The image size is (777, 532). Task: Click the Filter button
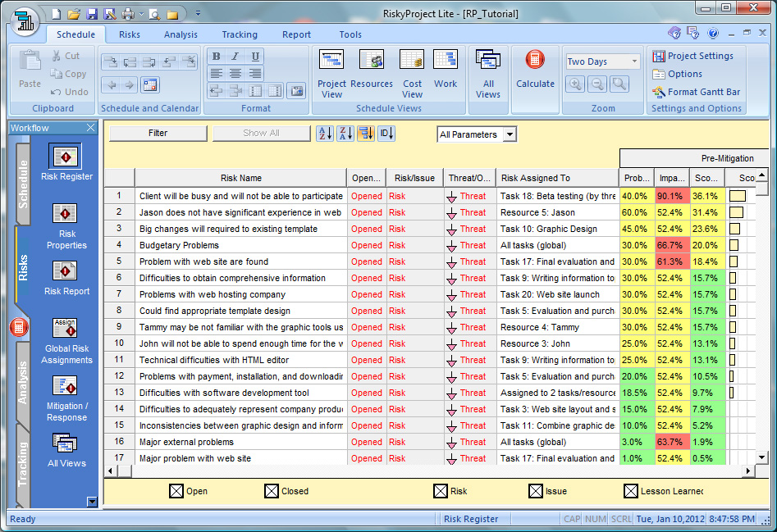coord(158,133)
